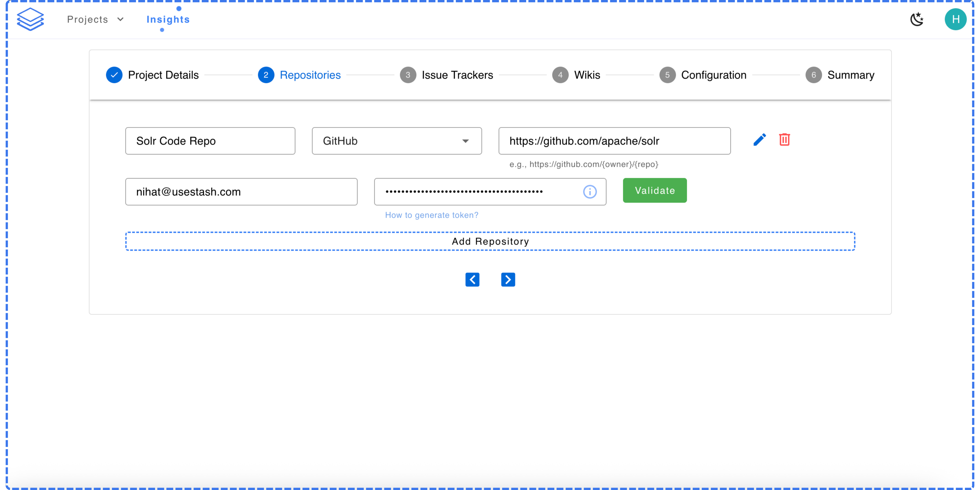
Task: Click the Project Details checkmark step
Action: coord(114,75)
